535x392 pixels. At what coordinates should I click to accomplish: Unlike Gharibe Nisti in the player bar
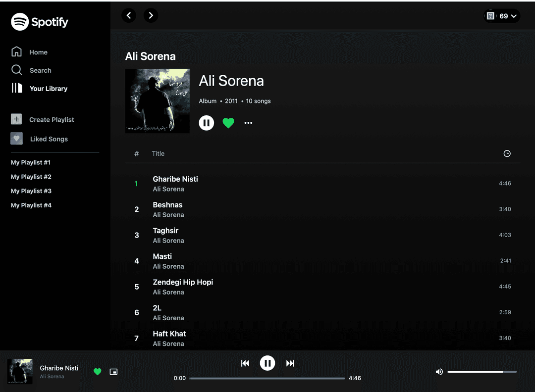click(98, 372)
